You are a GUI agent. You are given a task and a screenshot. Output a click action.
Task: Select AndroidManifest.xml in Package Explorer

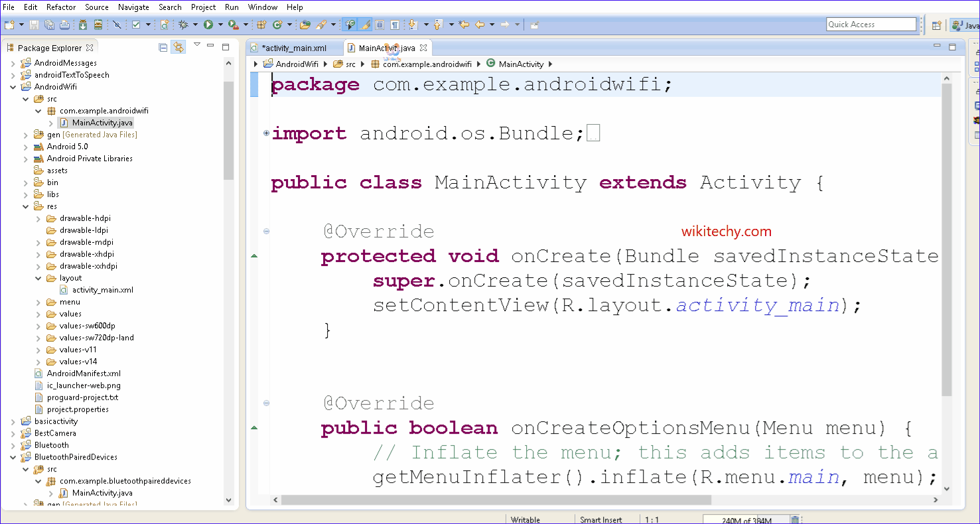point(84,373)
